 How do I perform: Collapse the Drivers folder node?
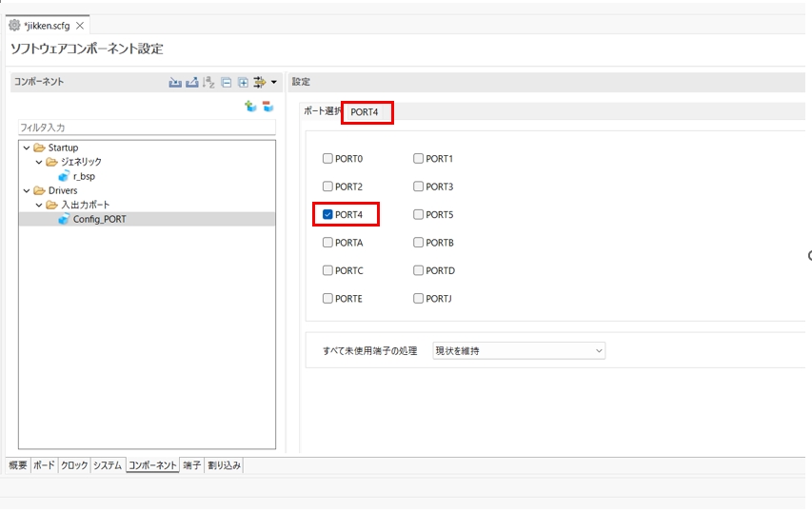pyautogui.click(x=27, y=191)
